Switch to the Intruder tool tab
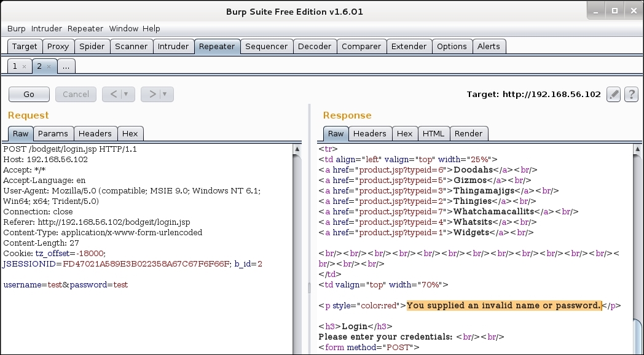 pos(173,47)
